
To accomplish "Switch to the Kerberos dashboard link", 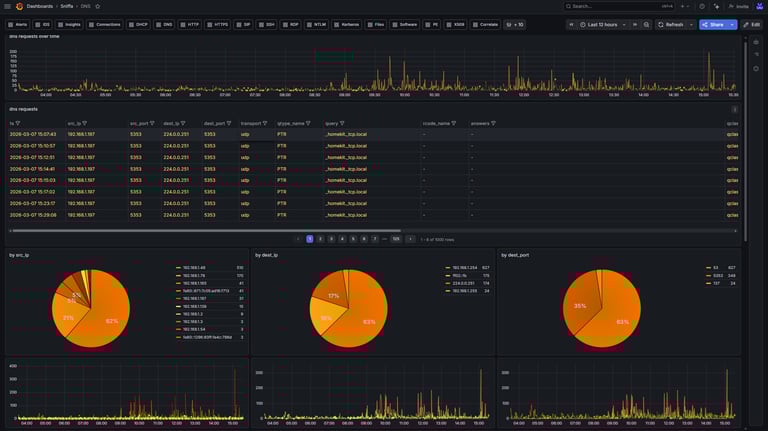I will pos(346,24).
